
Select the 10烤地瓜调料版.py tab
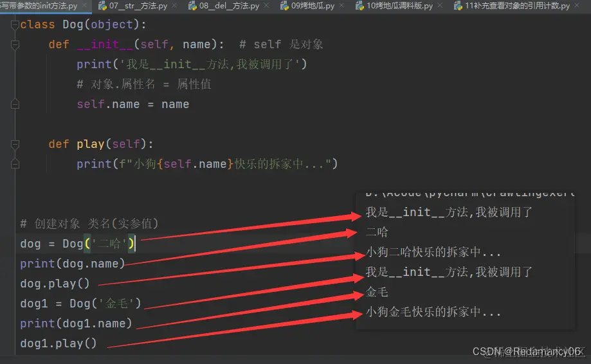click(x=399, y=6)
